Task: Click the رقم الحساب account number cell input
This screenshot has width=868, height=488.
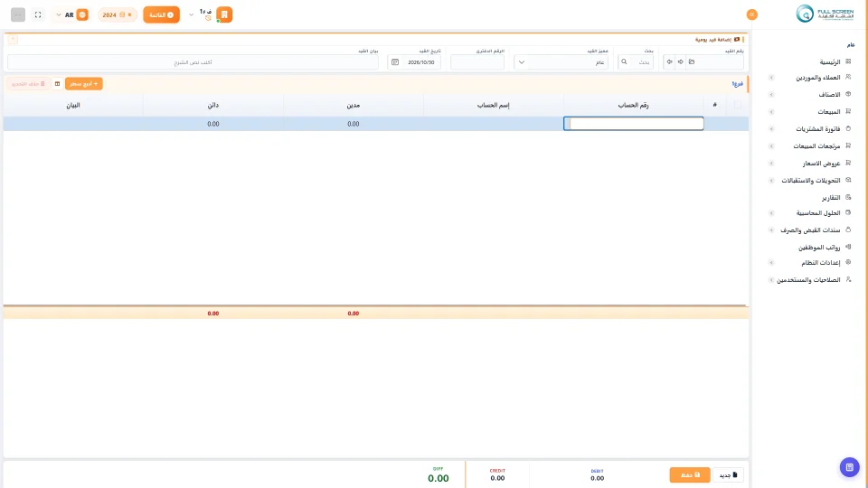Action: point(633,124)
